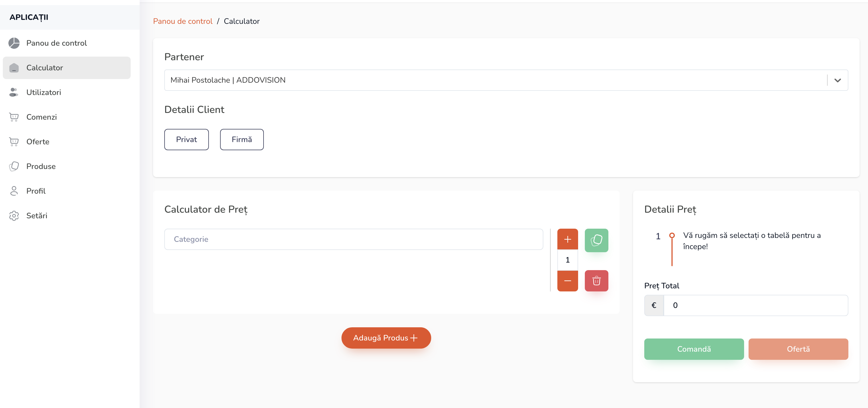The width and height of the screenshot is (868, 408).
Task: Open the Categorie selection field
Action: (x=354, y=239)
